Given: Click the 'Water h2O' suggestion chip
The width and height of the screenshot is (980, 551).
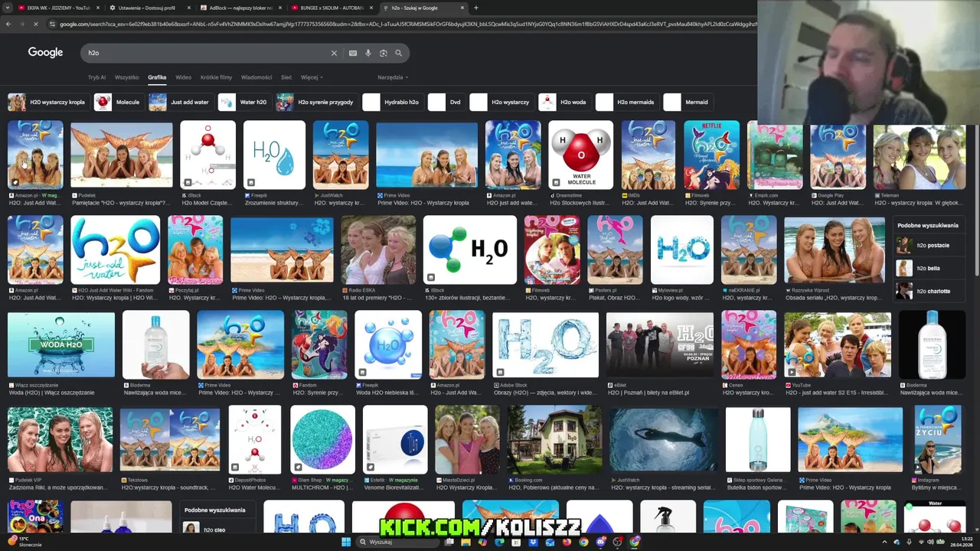Looking at the screenshot, I should click(244, 102).
